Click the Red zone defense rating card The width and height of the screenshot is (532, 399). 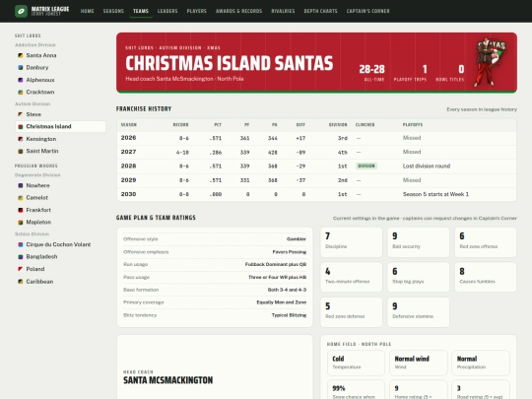coord(352,312)
